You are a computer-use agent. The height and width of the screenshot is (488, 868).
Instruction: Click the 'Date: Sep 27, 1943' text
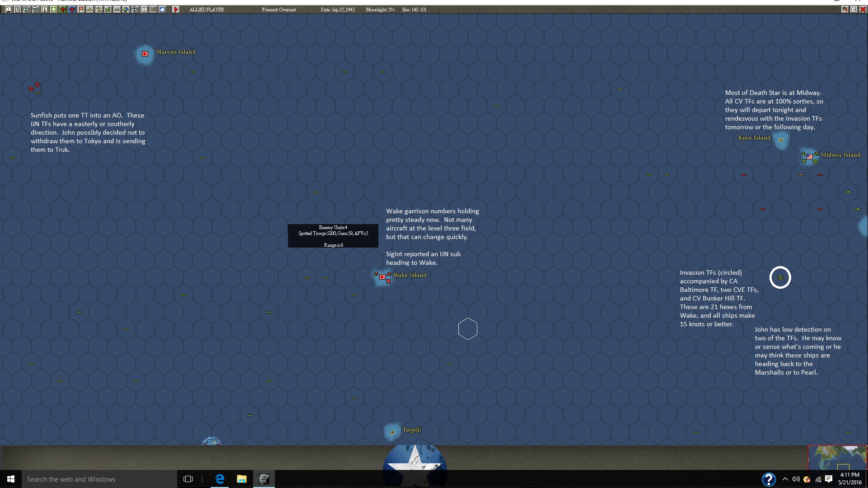(x=338, y=9)
